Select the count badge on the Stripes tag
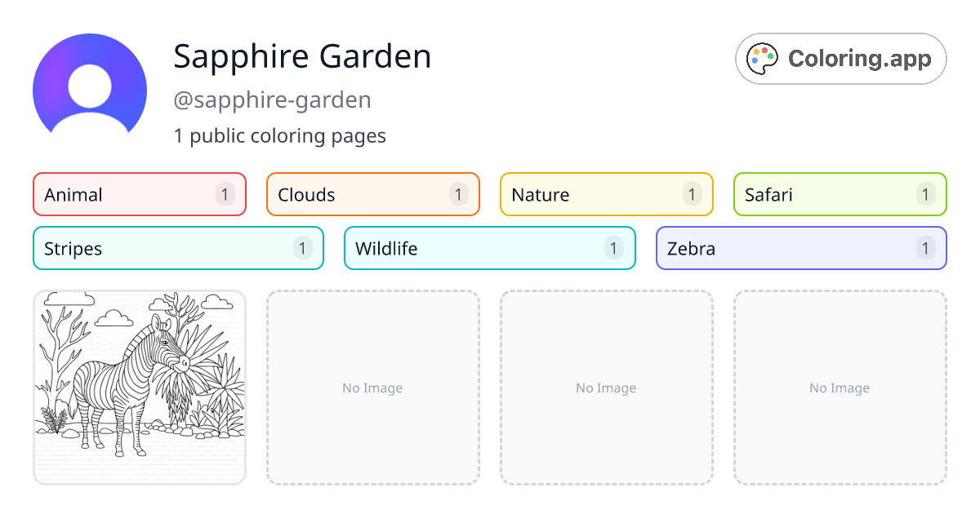The image size is (980, 514). pyautogui.click(x=302, y=248)
